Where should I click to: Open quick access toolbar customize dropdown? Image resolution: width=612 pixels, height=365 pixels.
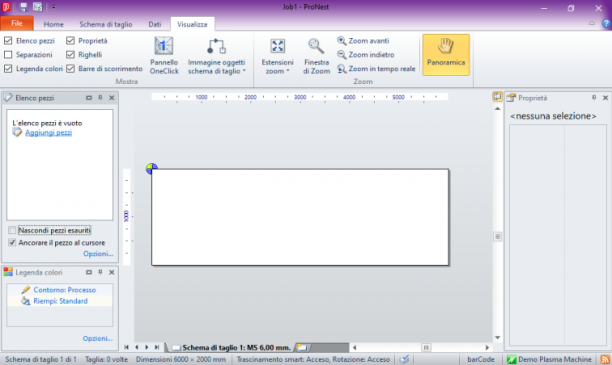(53, 7)
